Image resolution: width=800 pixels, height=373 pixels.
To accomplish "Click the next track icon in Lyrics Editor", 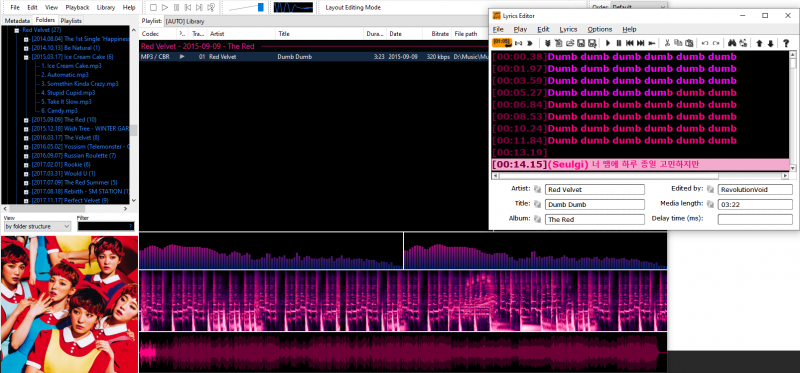I will (x=640, y=43).
